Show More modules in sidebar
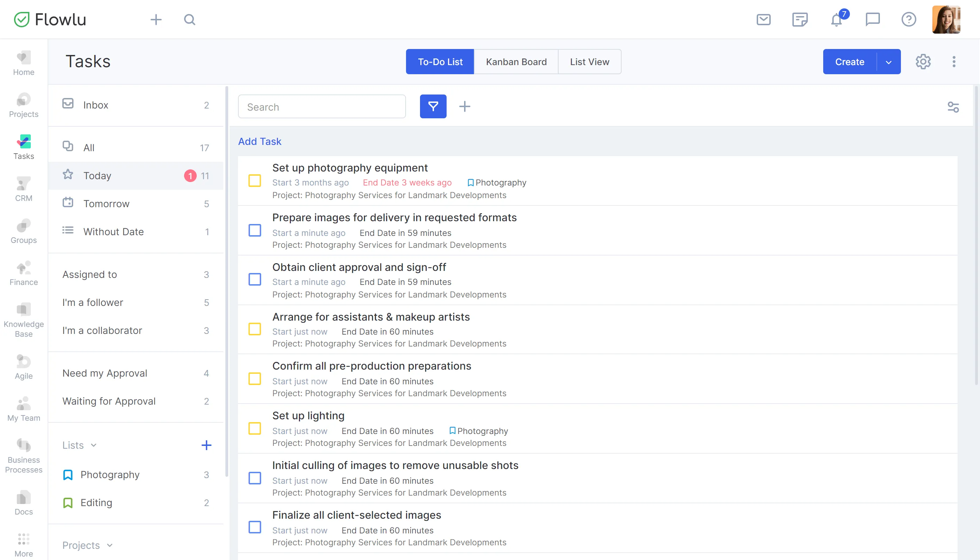This screenshot has height=560, width=980. tap(23, 545)
